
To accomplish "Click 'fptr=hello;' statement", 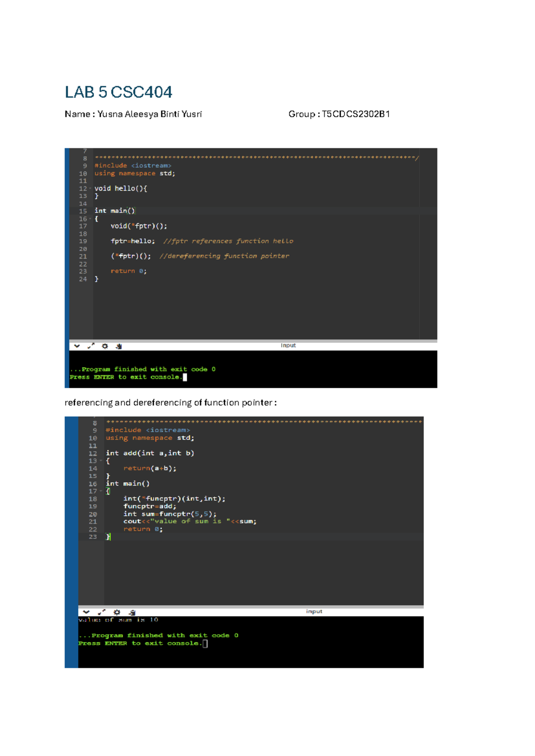I will (133, 241).
